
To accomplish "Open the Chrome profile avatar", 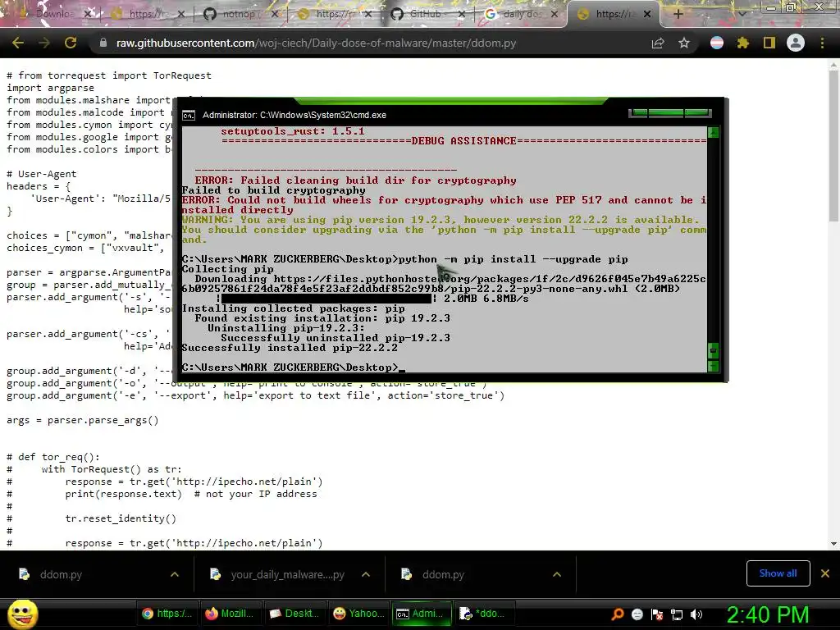I will [x=796, y=43].
